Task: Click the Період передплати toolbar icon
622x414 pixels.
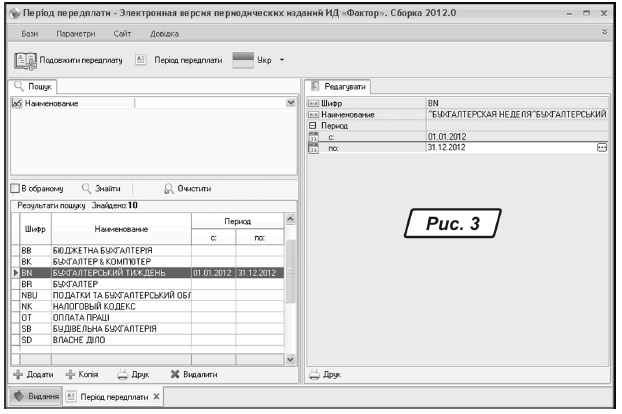Action: (x=141, y=60)
